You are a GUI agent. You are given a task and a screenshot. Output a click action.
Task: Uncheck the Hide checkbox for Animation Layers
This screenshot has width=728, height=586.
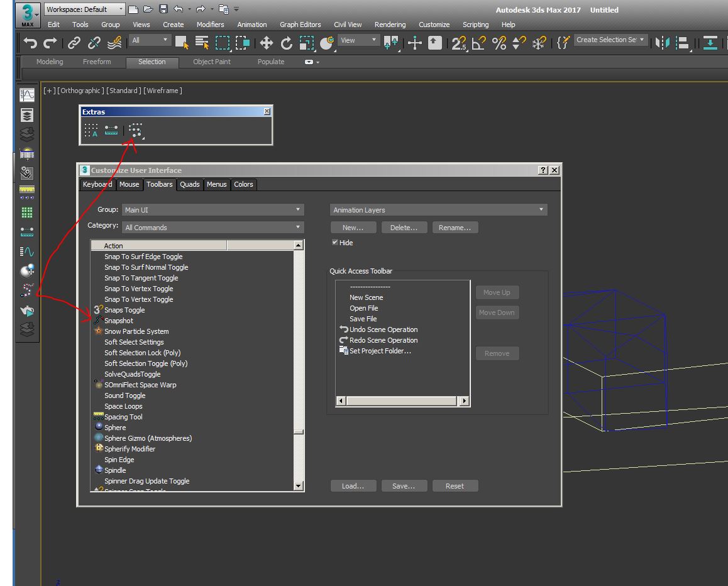(x=335, y=242)
